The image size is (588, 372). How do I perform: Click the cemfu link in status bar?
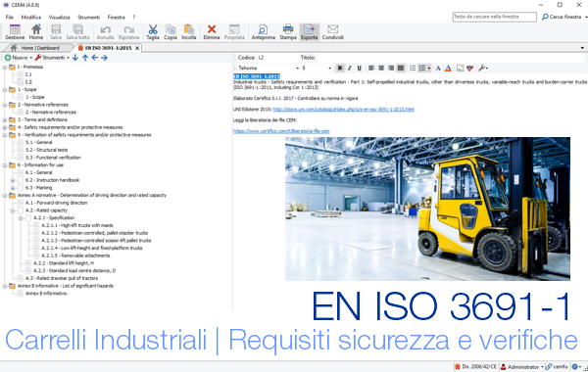click(557, 367)
